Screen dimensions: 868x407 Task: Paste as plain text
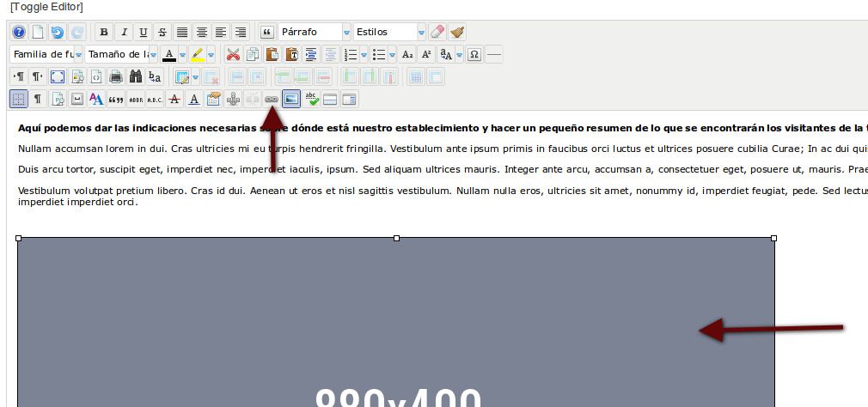point(291,54)
